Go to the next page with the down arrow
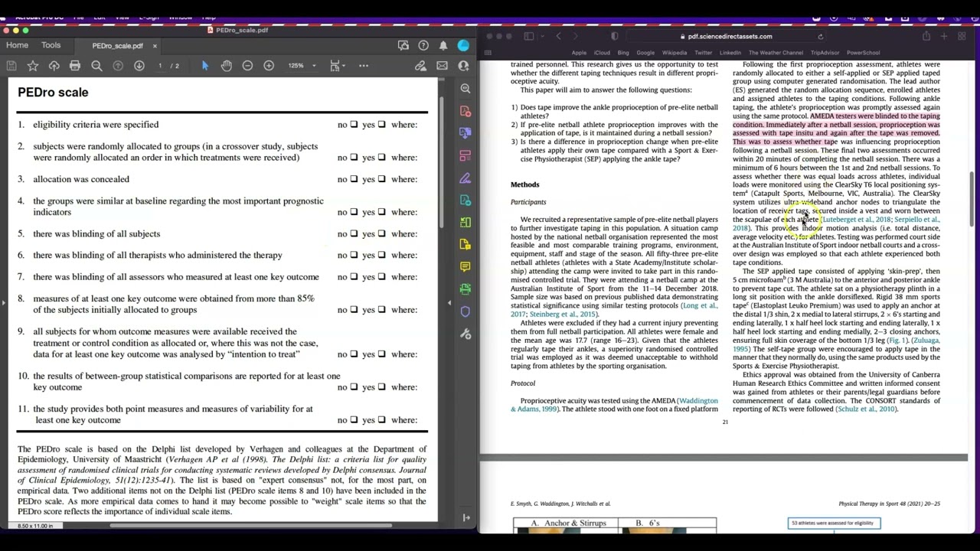980x551 pixels. pyautogui.click(x=139, y=66)
